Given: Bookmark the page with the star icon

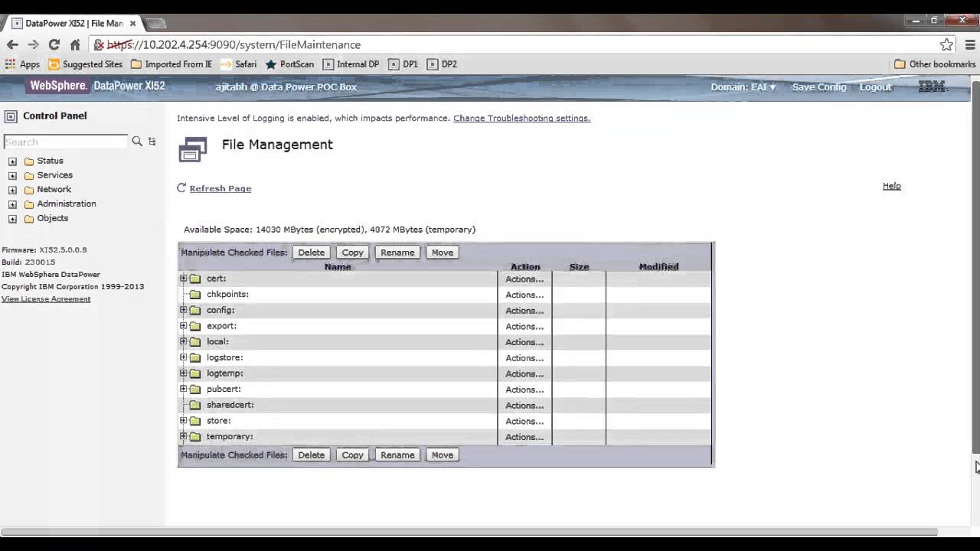Looking at the screenshot, I should pyautogui.click(x=946, y=44).
